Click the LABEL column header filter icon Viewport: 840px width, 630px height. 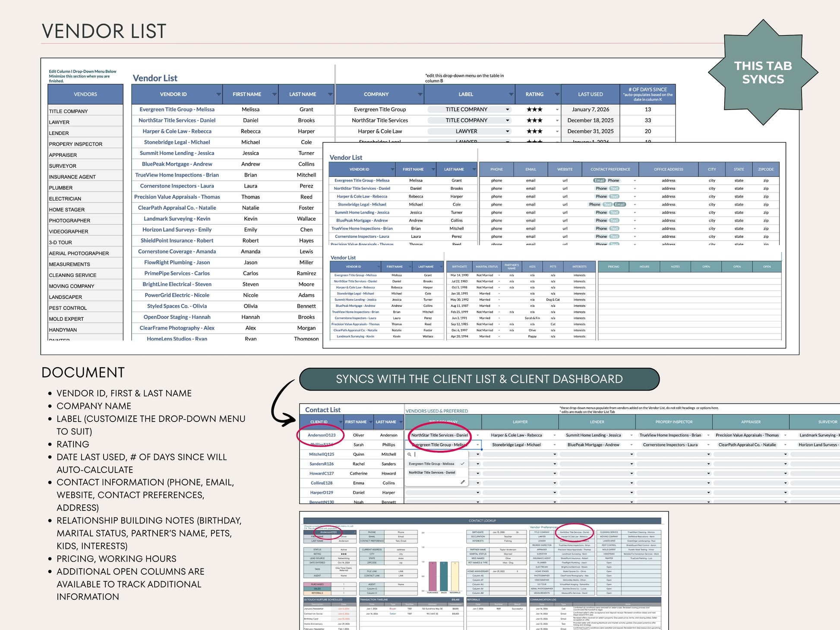pos(511,94)
